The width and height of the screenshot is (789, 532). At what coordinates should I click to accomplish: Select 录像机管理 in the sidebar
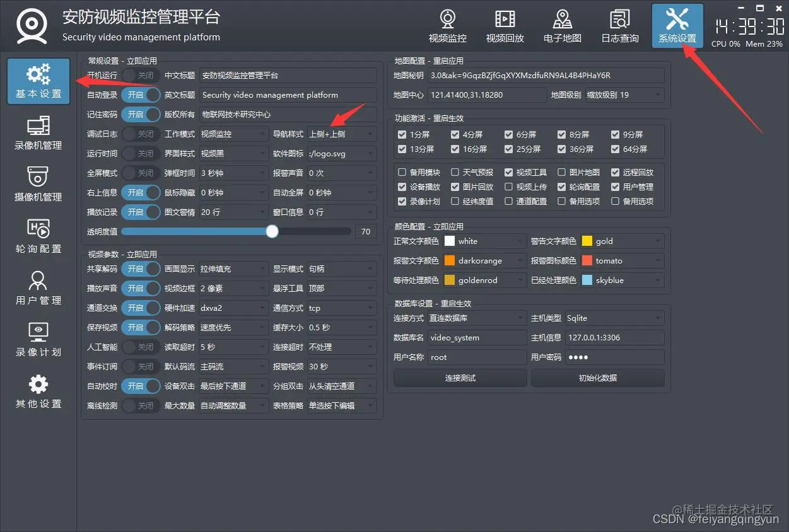[x=38, y=134]
